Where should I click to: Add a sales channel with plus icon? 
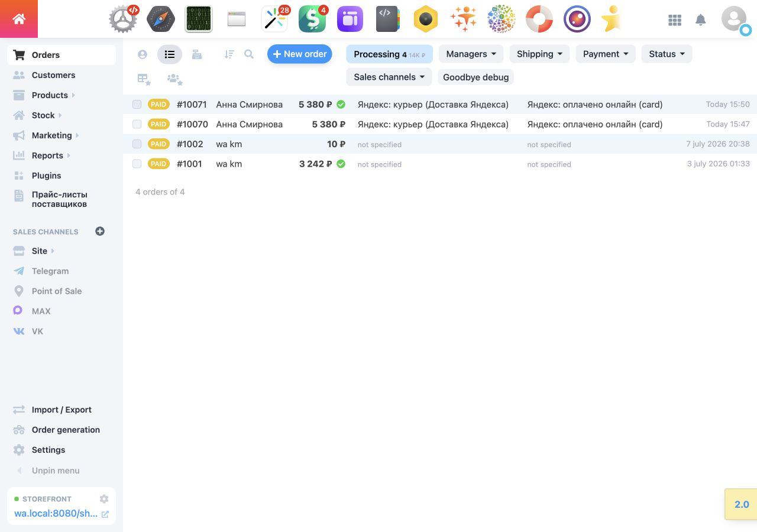(x=100, y=231)
